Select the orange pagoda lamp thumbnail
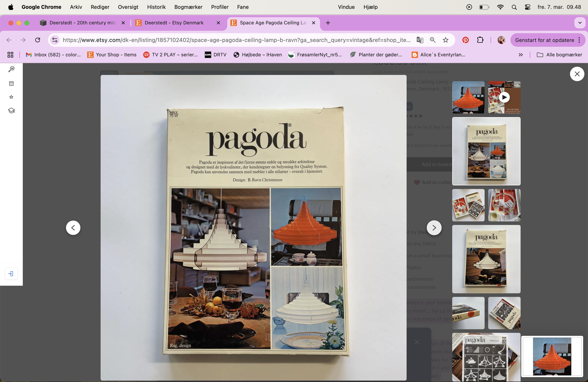The image size is (588, 382). click(x=468, y=97)
